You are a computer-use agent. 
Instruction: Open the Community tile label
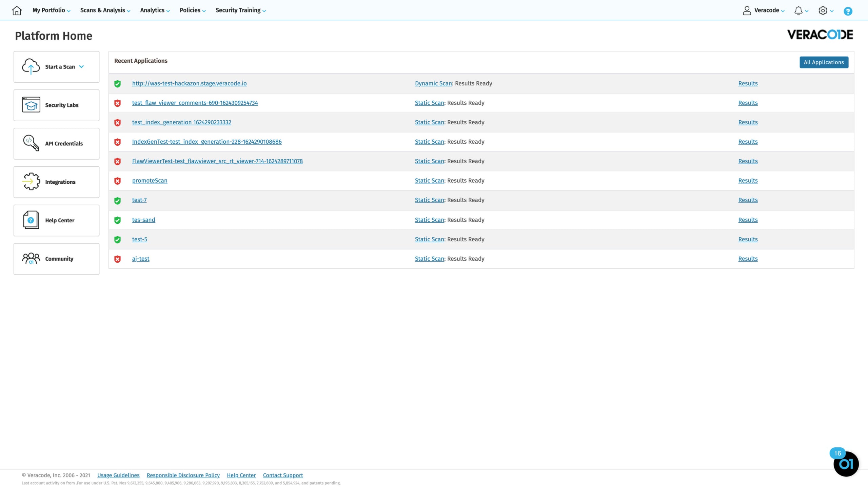[59, 259]
